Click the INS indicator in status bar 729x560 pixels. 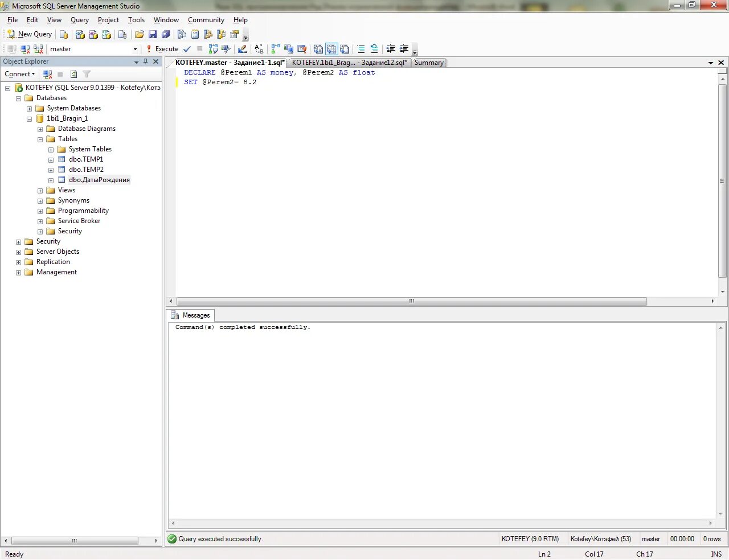coord(716,554)
